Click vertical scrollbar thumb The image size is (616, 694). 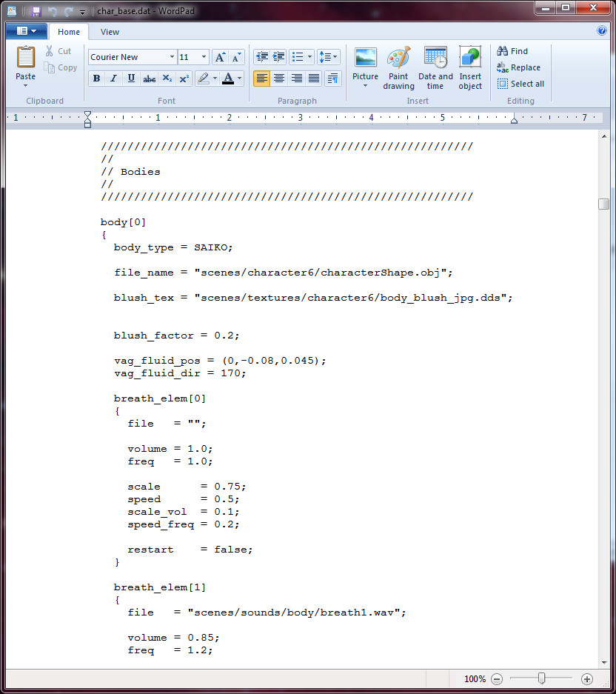coord(603,204)
